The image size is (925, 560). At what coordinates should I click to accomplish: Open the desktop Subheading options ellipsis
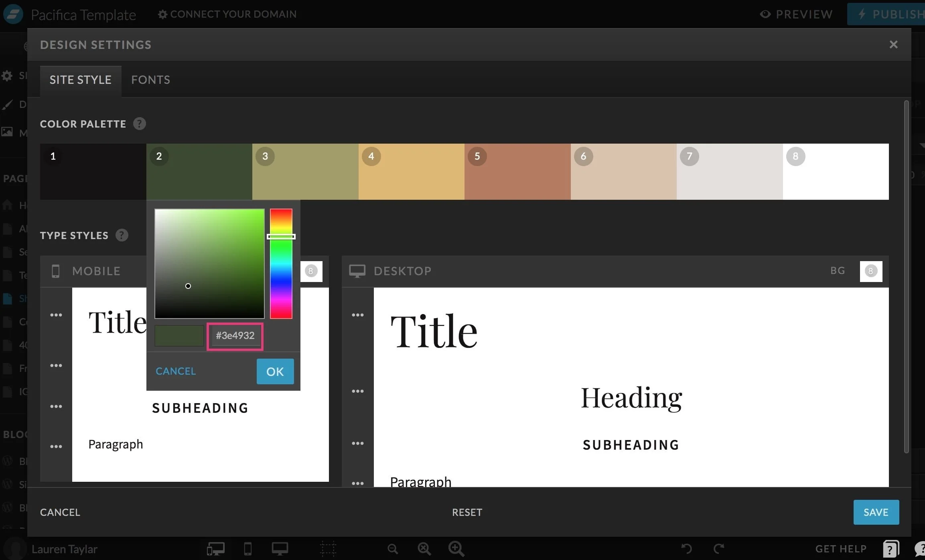point(357,443)
